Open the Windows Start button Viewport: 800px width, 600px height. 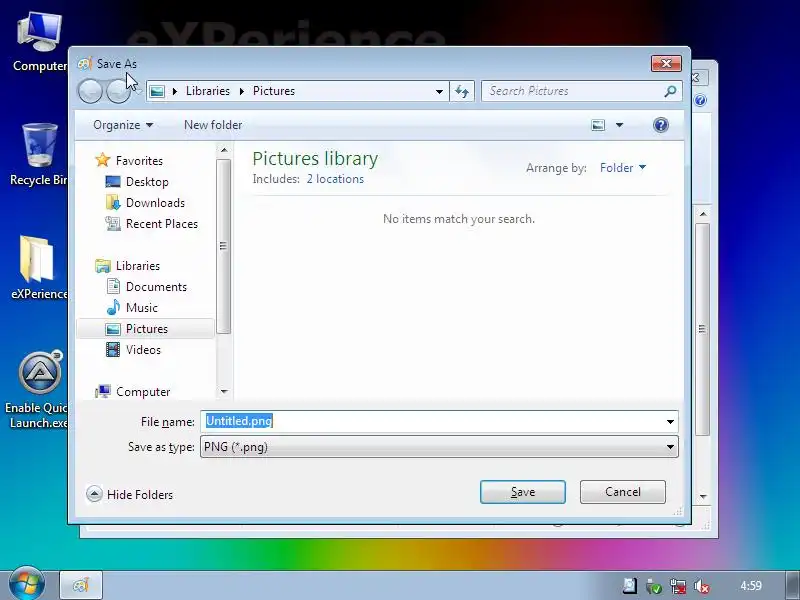(x=27, y=584)
